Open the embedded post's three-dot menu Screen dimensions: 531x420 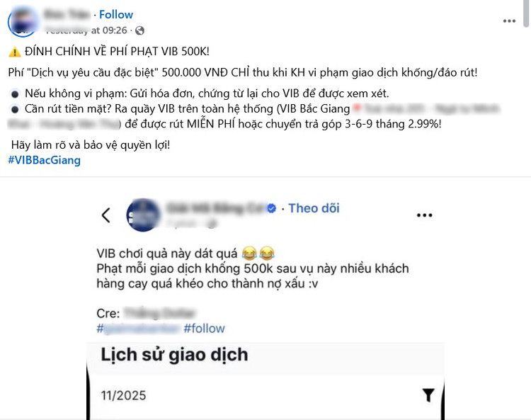coord(424,215)
